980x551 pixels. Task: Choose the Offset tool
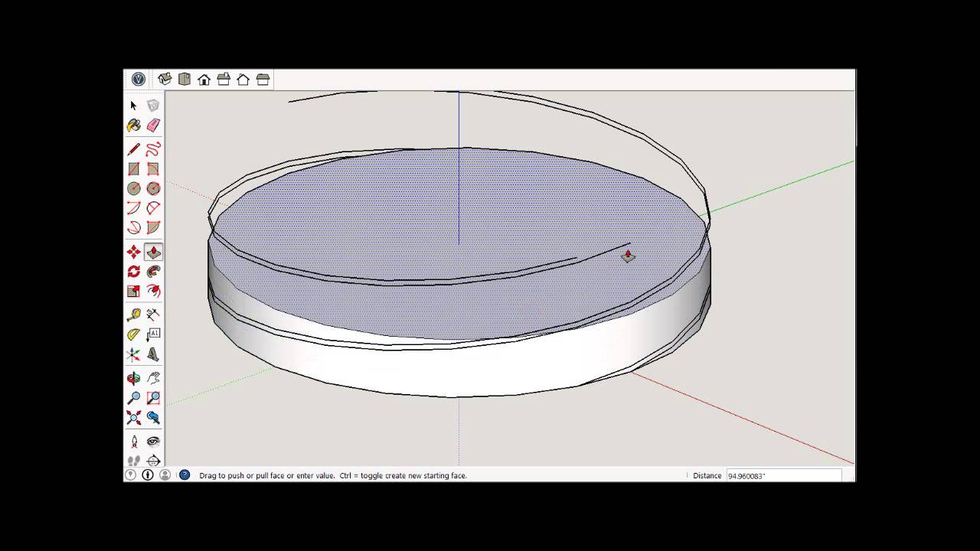click(153, 291)
